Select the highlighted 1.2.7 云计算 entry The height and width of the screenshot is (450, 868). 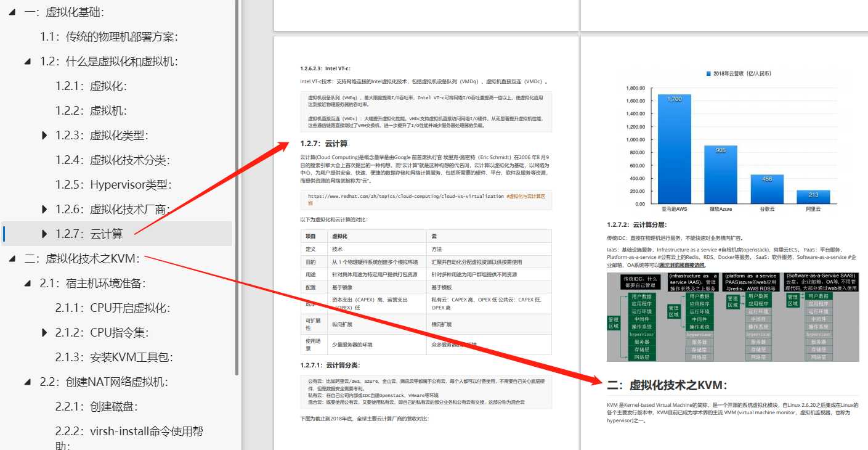89,234
